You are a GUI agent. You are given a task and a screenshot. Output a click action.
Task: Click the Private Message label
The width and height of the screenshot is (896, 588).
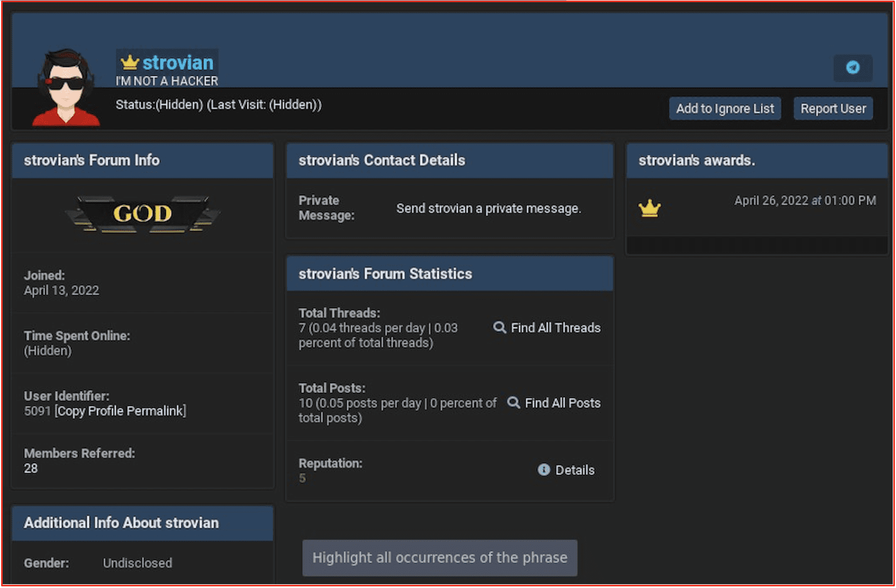point(326,208)
